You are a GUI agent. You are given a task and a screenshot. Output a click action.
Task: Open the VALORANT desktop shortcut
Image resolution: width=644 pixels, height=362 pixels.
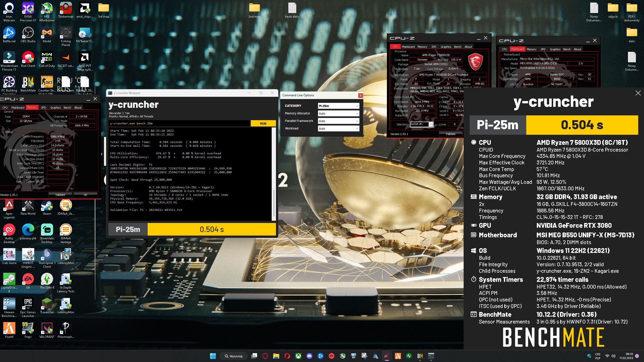(47, 330)
